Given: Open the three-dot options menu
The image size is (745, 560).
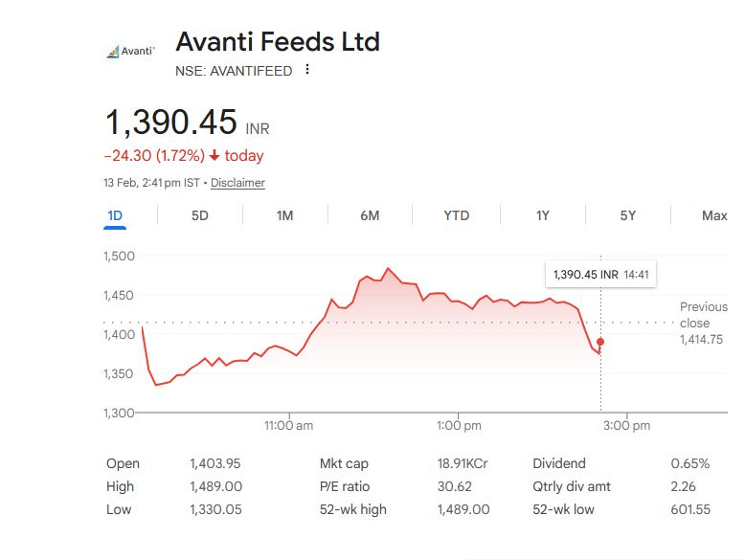Looking at the screenshot, I should (x=307, y=70).
